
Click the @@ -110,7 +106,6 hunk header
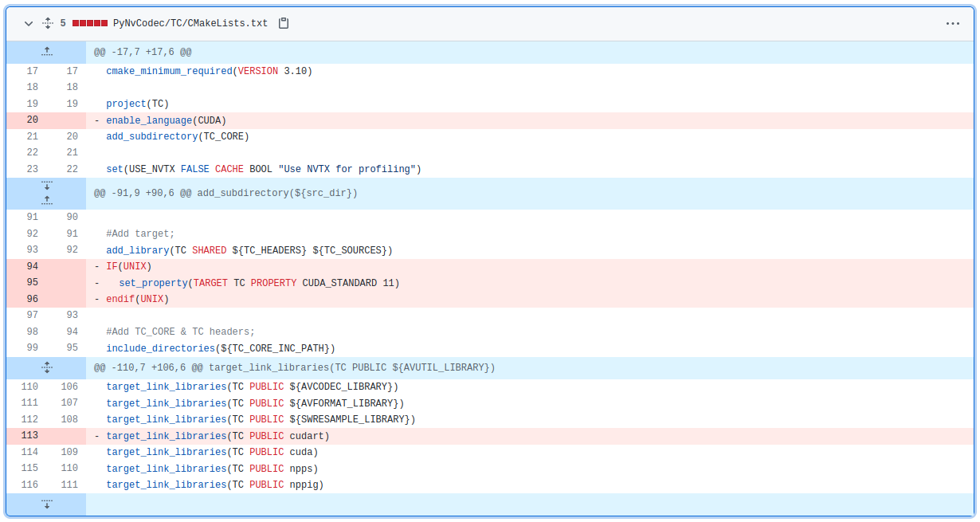(295, 367)
